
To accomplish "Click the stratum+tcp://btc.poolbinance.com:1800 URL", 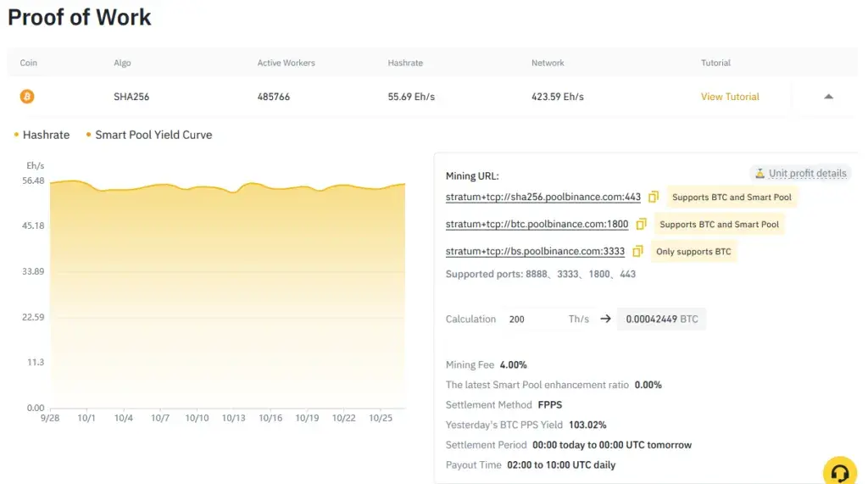I will pos(537,224).
